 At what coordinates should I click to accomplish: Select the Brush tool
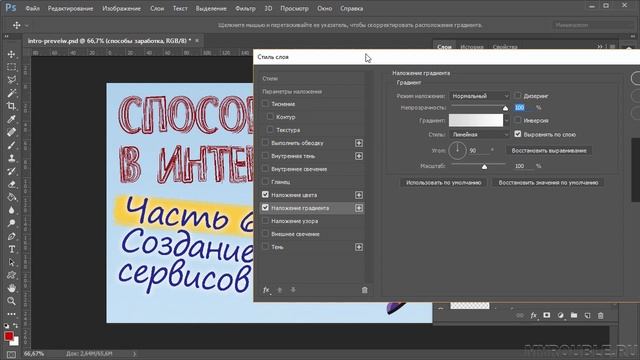pos(11,145)
